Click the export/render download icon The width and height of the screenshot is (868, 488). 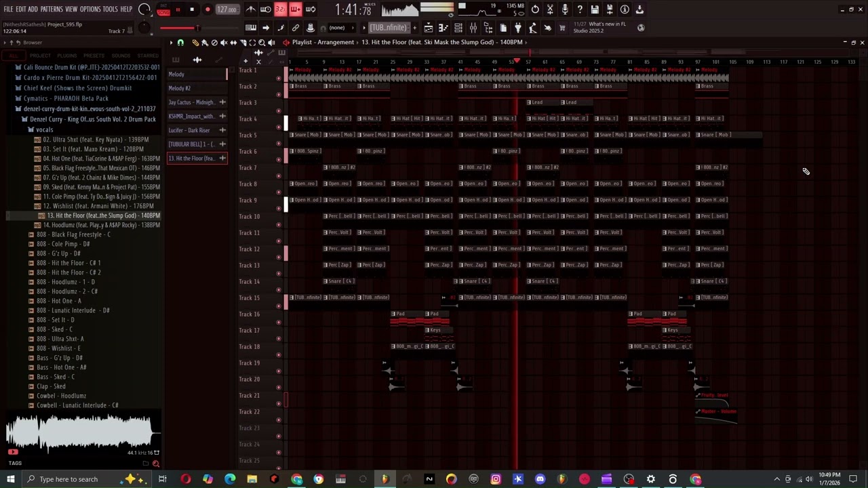click(x=639, y=9)
